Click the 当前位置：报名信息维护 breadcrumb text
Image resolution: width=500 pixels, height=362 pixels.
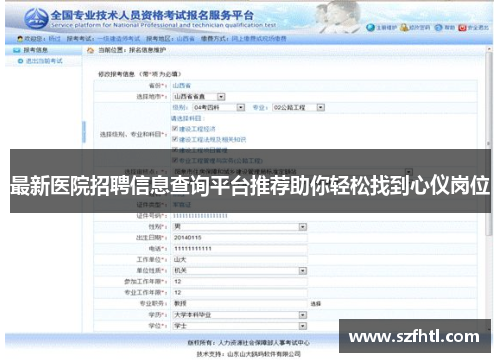(132, 50)
